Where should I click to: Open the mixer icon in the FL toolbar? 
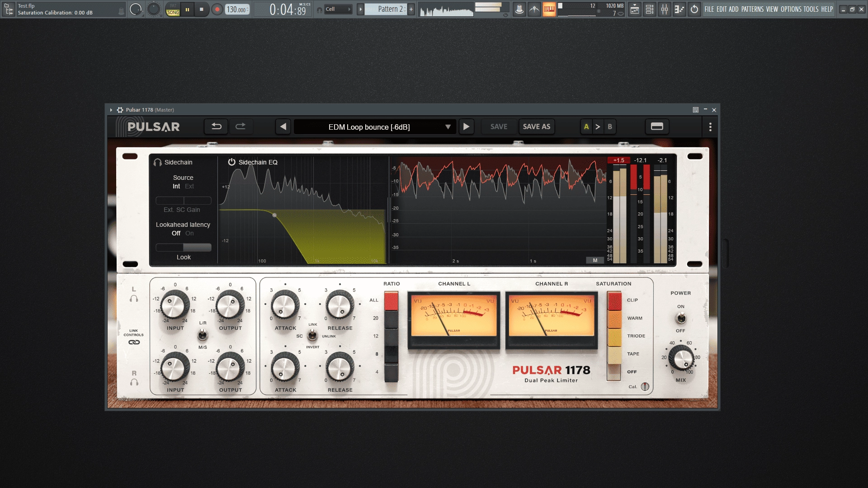[x=665, y=9]
